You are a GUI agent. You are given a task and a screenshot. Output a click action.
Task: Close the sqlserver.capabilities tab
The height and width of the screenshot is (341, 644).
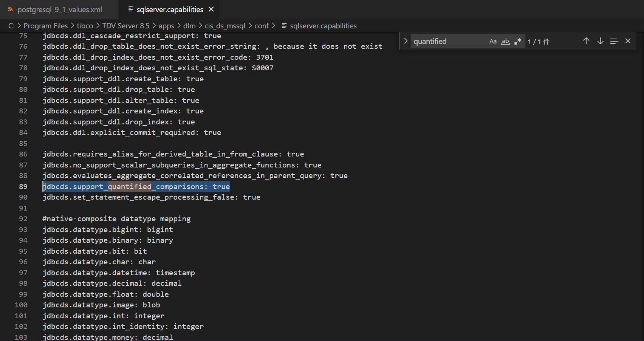click(x=211, y=9)
